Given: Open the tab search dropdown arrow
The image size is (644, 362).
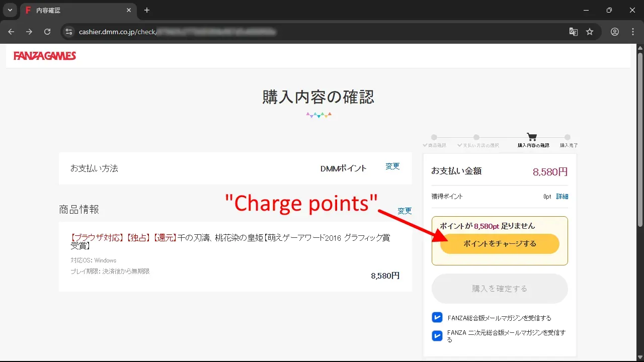Looking at the screenshot, I should [10, 10].
